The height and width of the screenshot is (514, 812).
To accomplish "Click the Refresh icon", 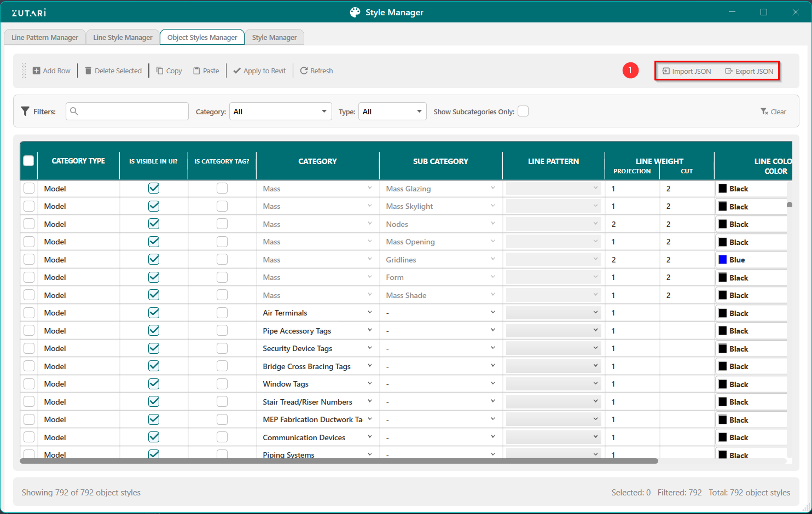I will [x=304, y=71].
